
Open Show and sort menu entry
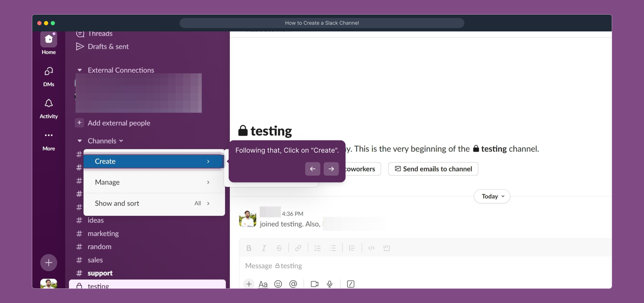pos(117,203)
